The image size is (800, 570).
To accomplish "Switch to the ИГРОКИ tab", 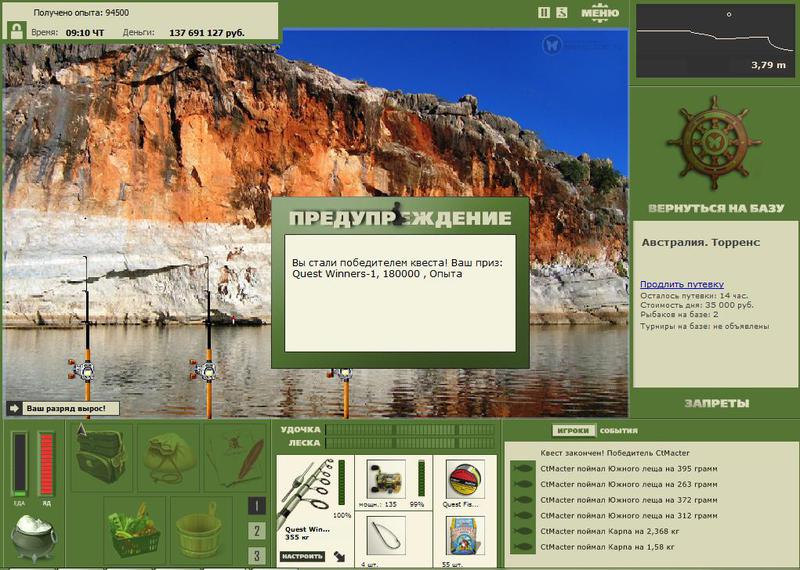I will pyautogui.click(x=573, y=431).
